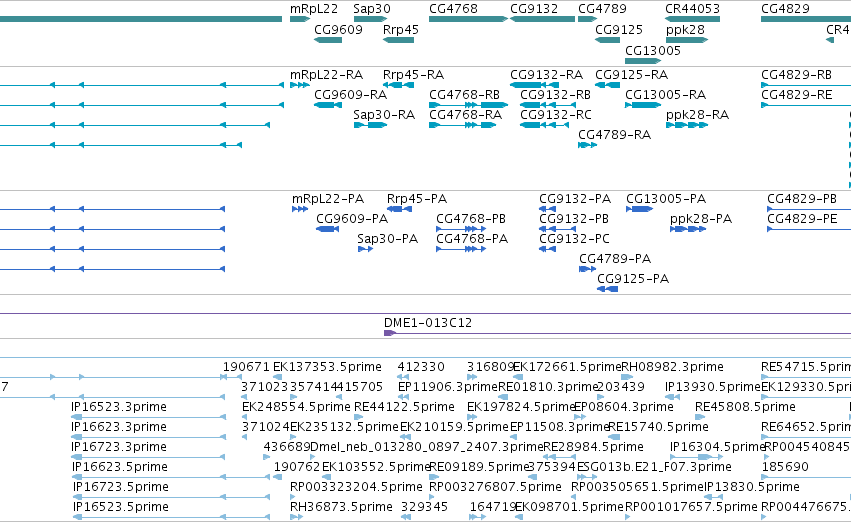Select transcript CG4768-RA
Viewport: 851px width, 522px height.
pyautogui.click(x=465, y=115)
